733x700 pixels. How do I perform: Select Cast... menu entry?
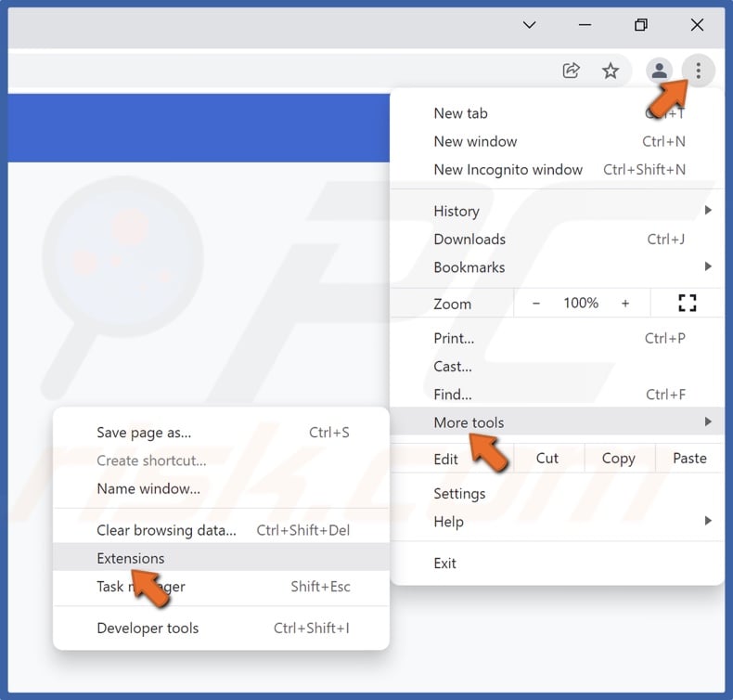coord(558,366)
